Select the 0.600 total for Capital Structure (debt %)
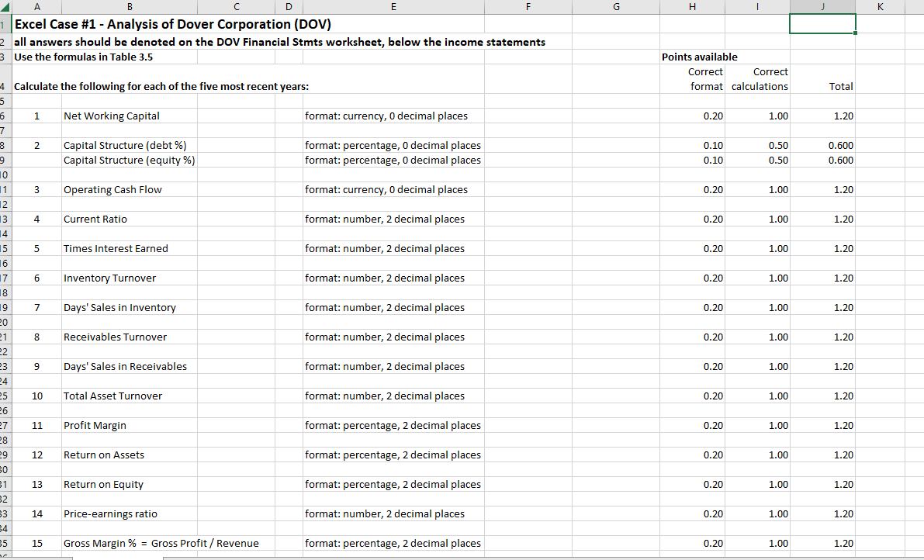 [822, 146]
